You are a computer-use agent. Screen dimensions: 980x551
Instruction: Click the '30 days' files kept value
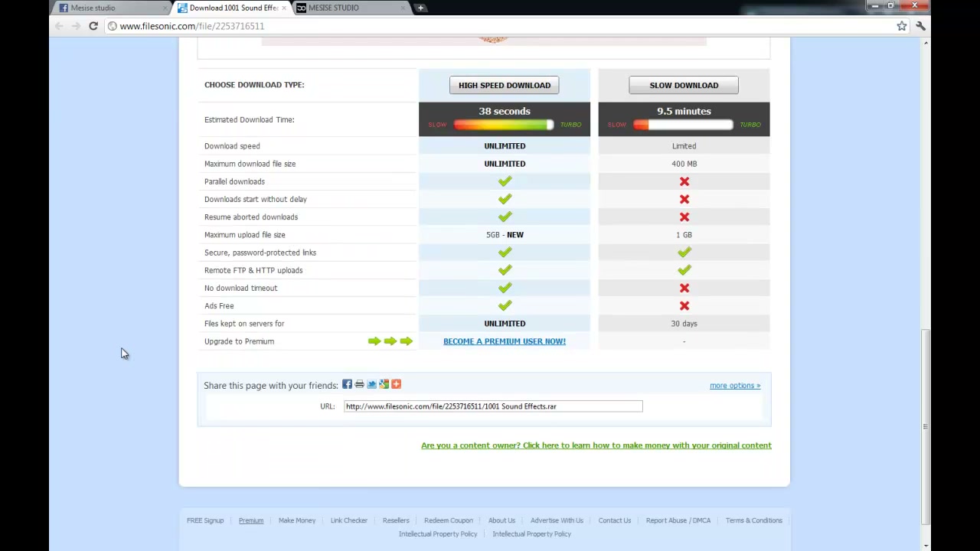[684, 324]
